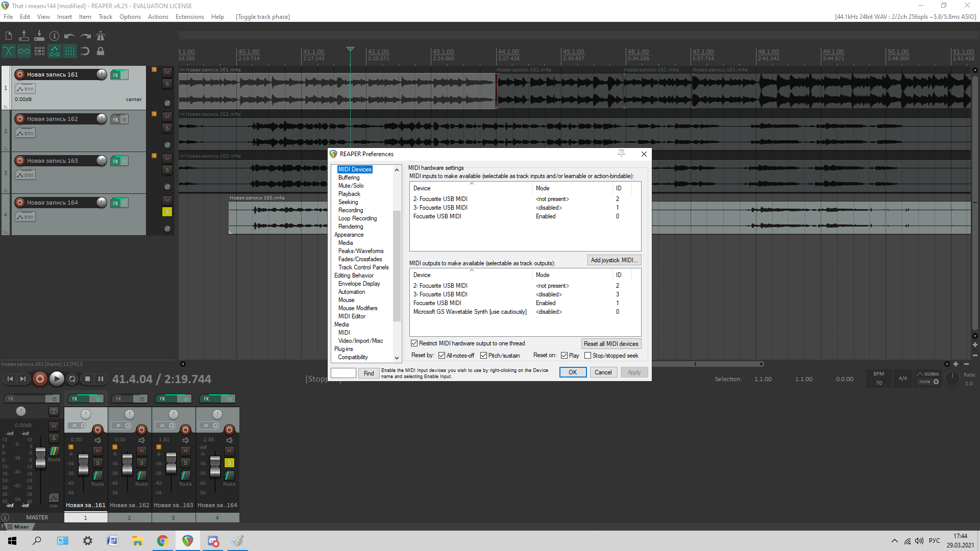This screenshot has width=980, height=551.
Task: Select Recording from preferences list
Action: (x=351, y=210)
